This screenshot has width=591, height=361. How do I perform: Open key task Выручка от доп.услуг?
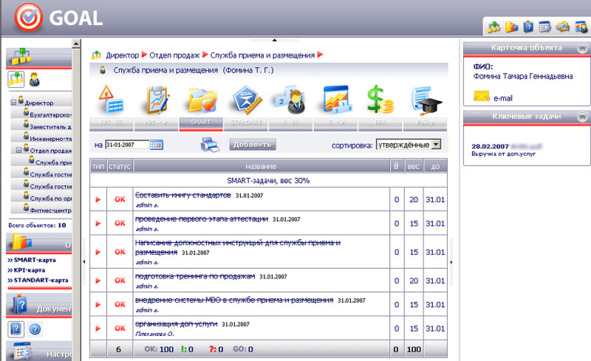point(503,154)
